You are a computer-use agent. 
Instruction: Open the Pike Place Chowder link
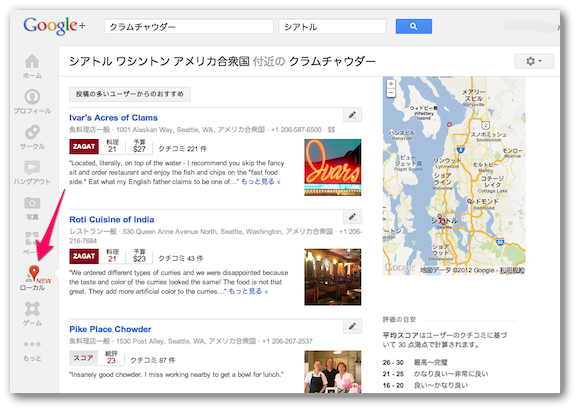(110, 329)
